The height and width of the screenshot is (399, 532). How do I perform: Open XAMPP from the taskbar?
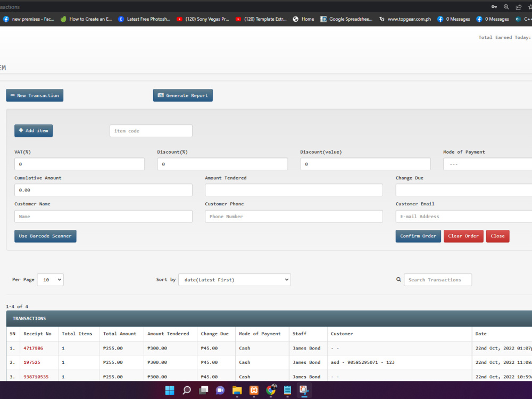click(x=254, y=390)
